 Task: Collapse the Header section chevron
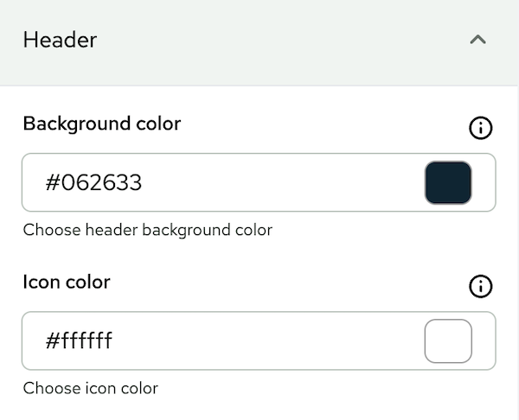[x=477, y=40]
